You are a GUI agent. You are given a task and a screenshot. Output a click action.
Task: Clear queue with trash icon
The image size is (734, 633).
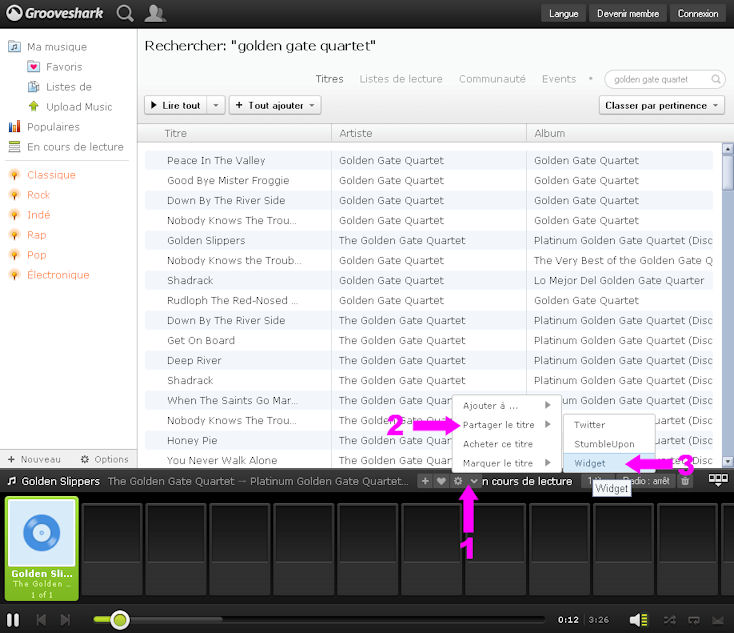pos(685,481)
